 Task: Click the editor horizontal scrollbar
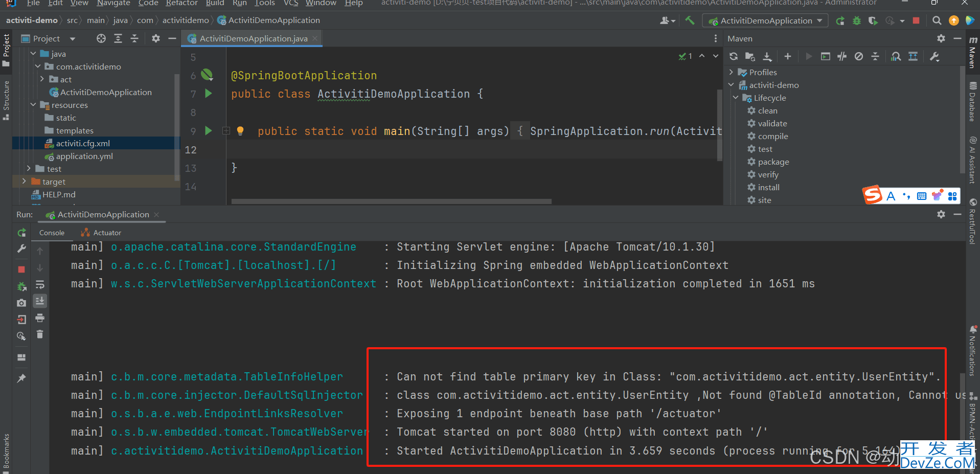click(391, 201)
